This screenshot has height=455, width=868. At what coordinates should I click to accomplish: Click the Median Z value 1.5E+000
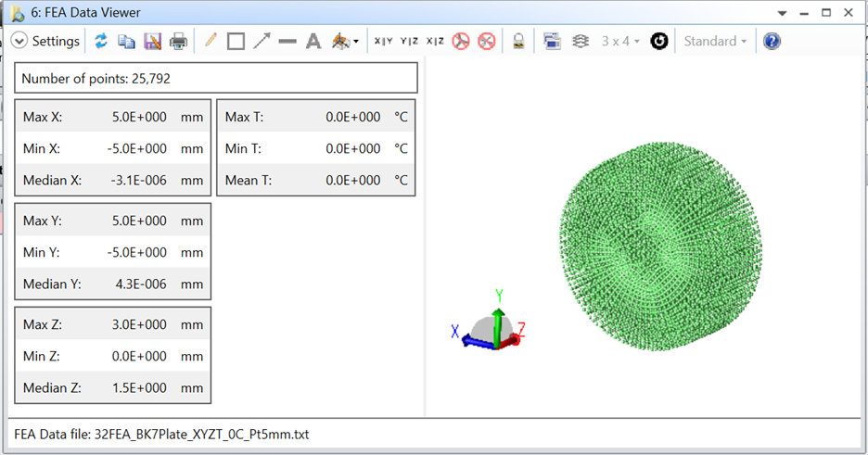[x=139, y=388]
